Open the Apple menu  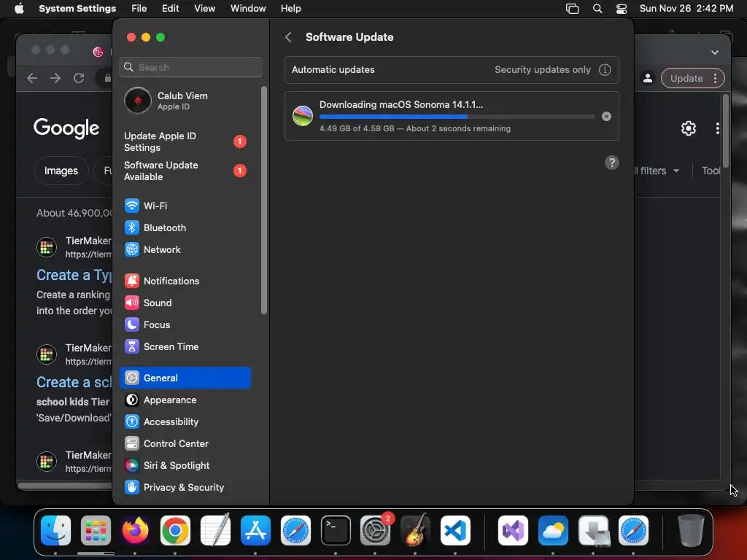coord(19,9)
